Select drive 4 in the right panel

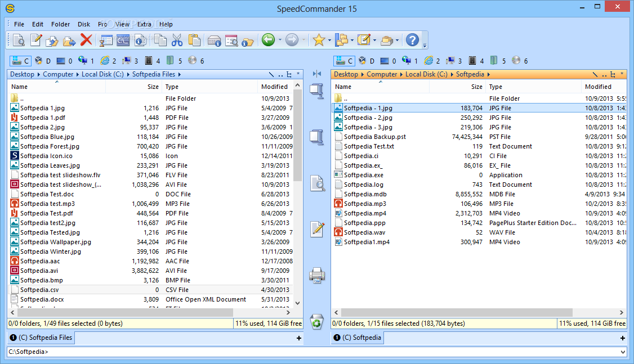(476, 61)
